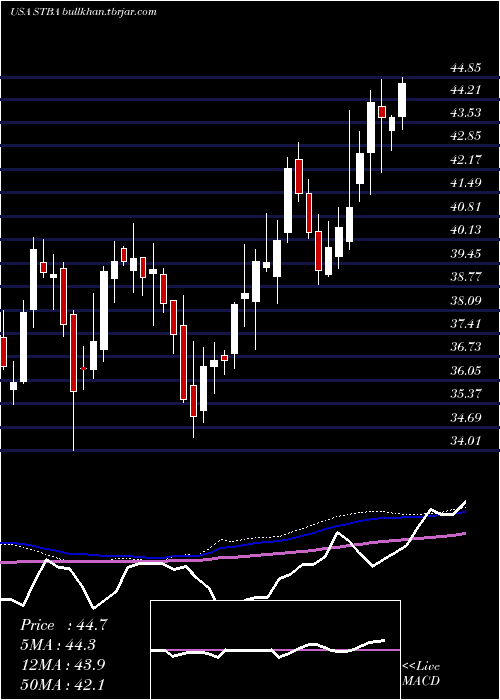Click the 35.37 price axis label
500x700 pixels.
click(466, 394)
